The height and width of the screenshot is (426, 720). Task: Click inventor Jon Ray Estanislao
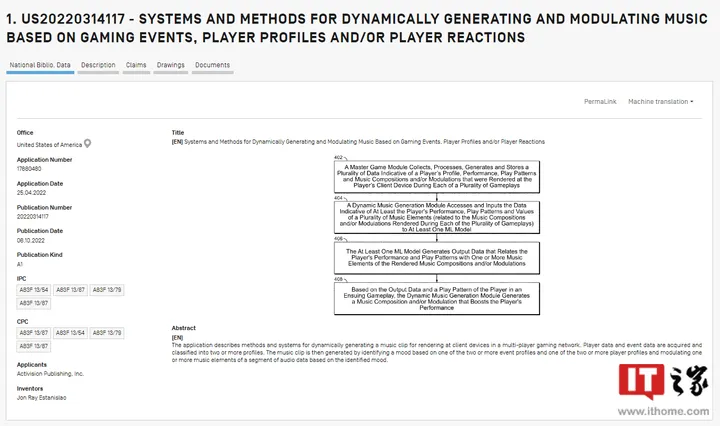click(x=41, y=398)
